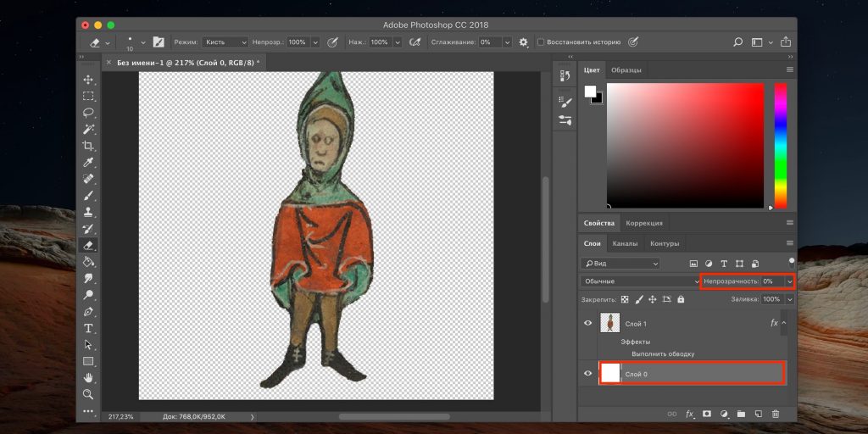Click inside the color picker gradient field

tap(687, 144)
